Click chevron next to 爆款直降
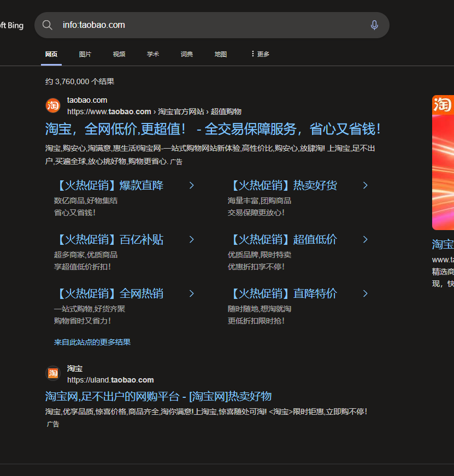 pyautogui.click(x=192, y=185)
